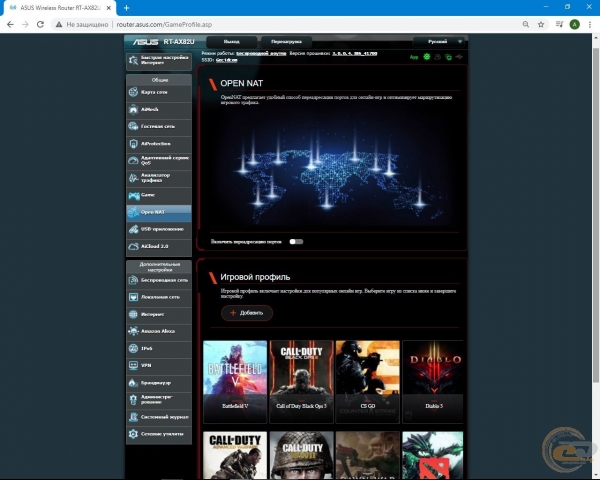Select Call of Duty Black Ops 3 tile
This screenshot has width=600, height=480.
pyautogui.click(x=302, y=382)
